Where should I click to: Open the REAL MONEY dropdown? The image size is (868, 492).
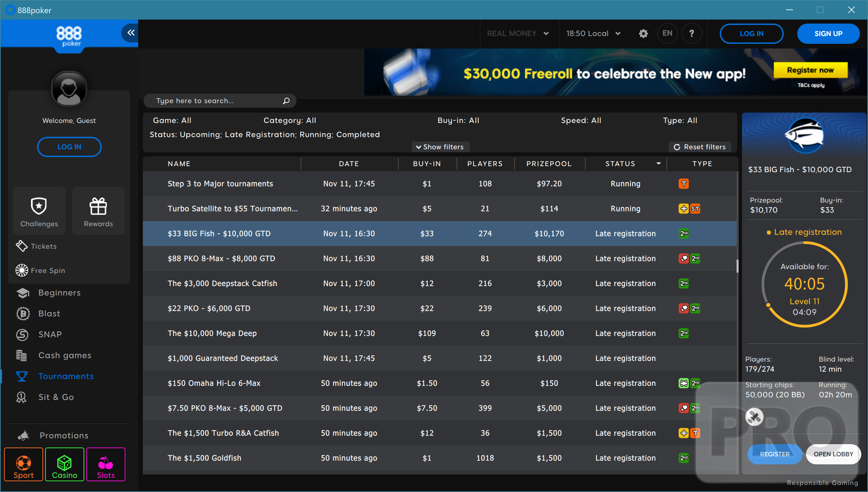tap(517, 33)
